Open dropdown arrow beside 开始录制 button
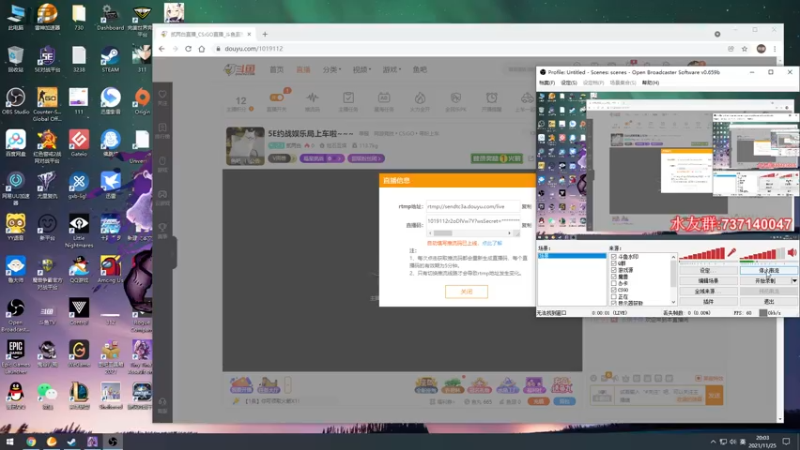 (794, 281)
